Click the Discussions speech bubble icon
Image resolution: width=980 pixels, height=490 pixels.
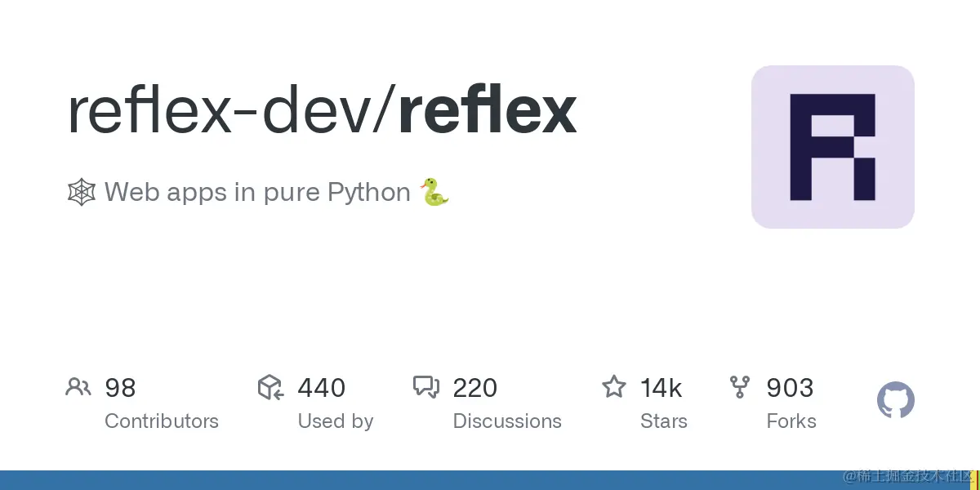[x=426, y=387]
